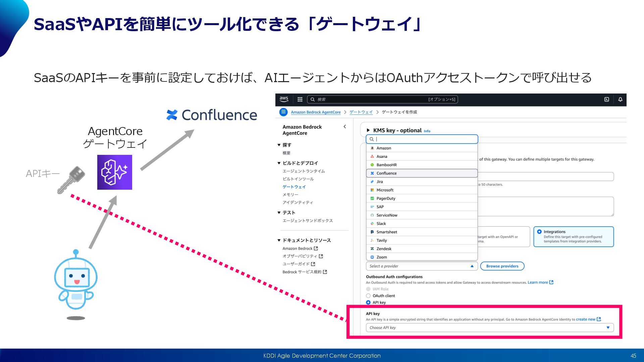Select the IAM Role radio option
The image size is (644, 362).
(x=368, y=289)
